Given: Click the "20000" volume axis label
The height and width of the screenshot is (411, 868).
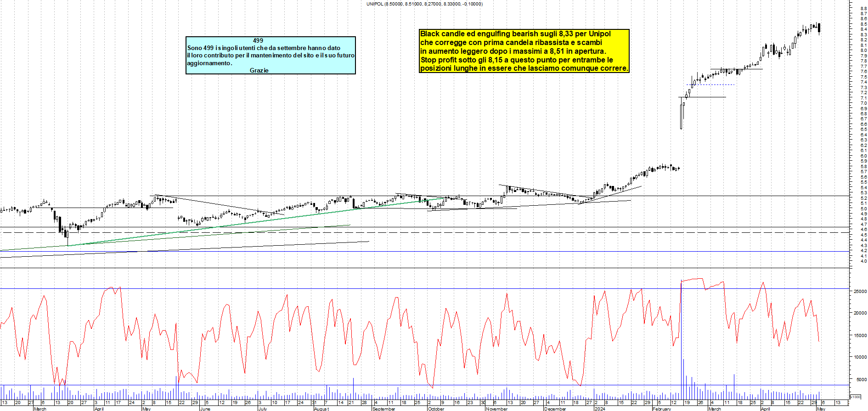Looking at the screenshot, I should click(860, 313).
